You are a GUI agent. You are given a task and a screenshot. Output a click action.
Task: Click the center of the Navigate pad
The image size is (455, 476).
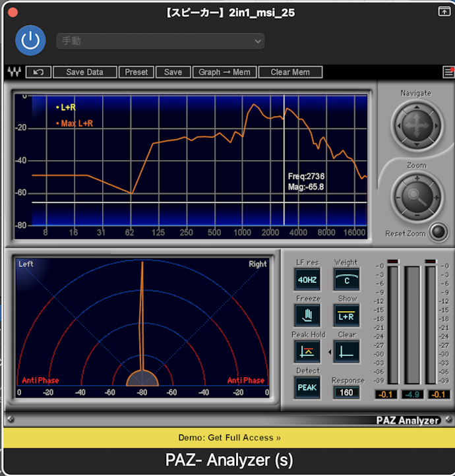tap(417, 125)
